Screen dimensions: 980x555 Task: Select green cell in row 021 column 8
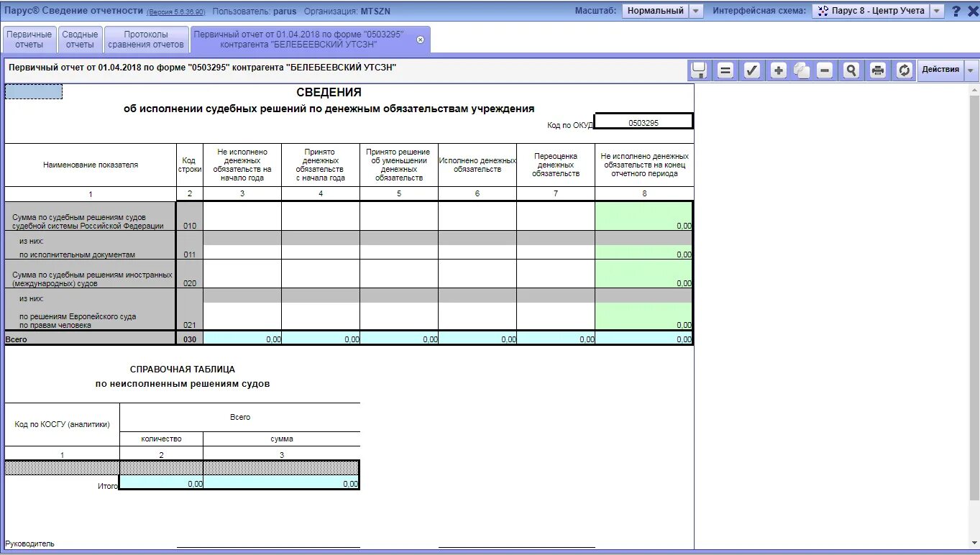[644, 316]
